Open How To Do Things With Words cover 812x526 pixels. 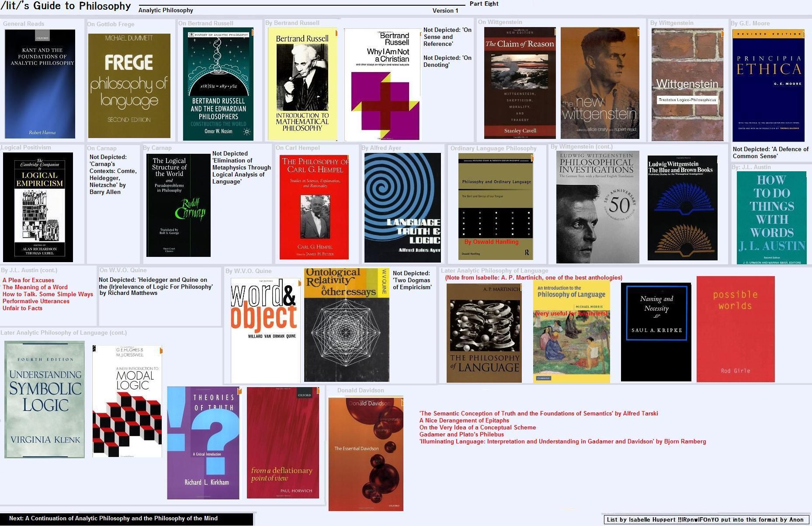coord(771,218)
